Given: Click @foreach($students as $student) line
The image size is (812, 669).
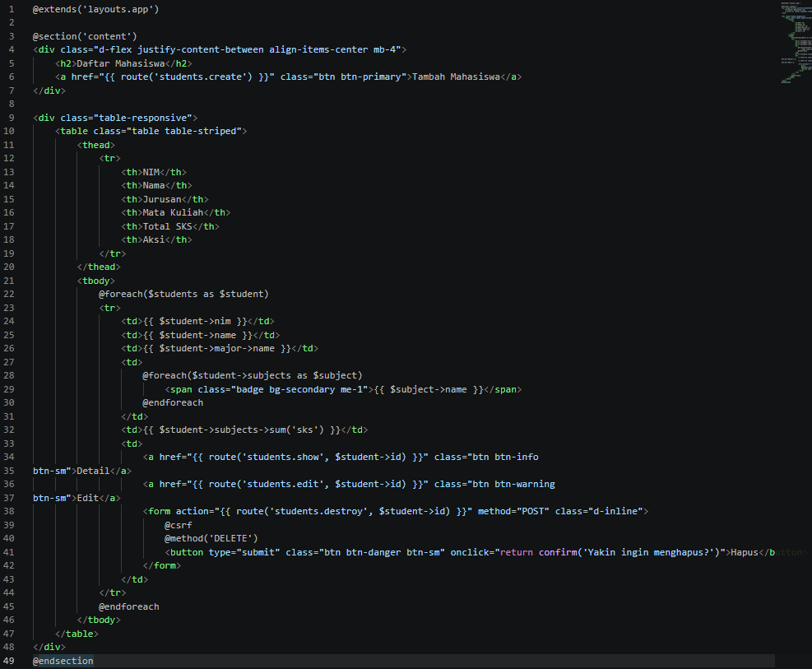Looking at the screenshot, I should point(183,294).
